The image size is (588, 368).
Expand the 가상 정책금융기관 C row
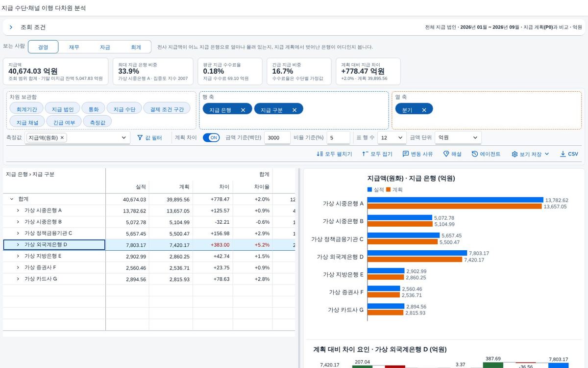pos(18,234)
